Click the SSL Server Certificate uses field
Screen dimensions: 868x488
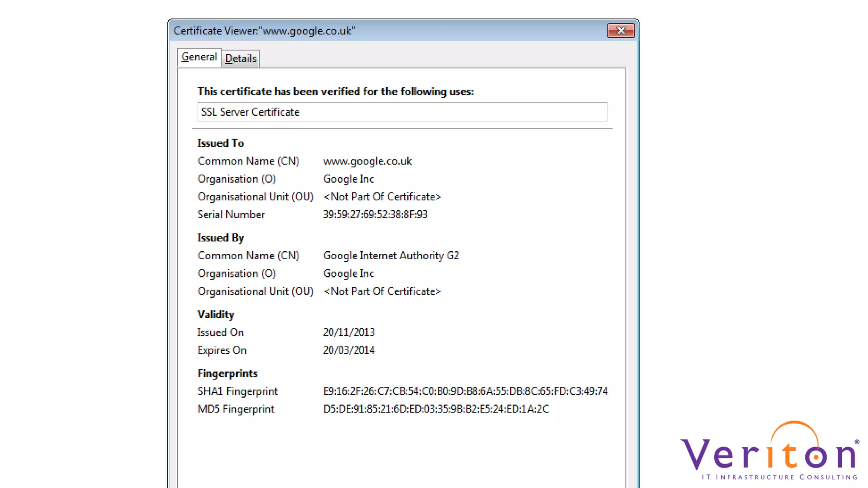click(x=402, y=112)
